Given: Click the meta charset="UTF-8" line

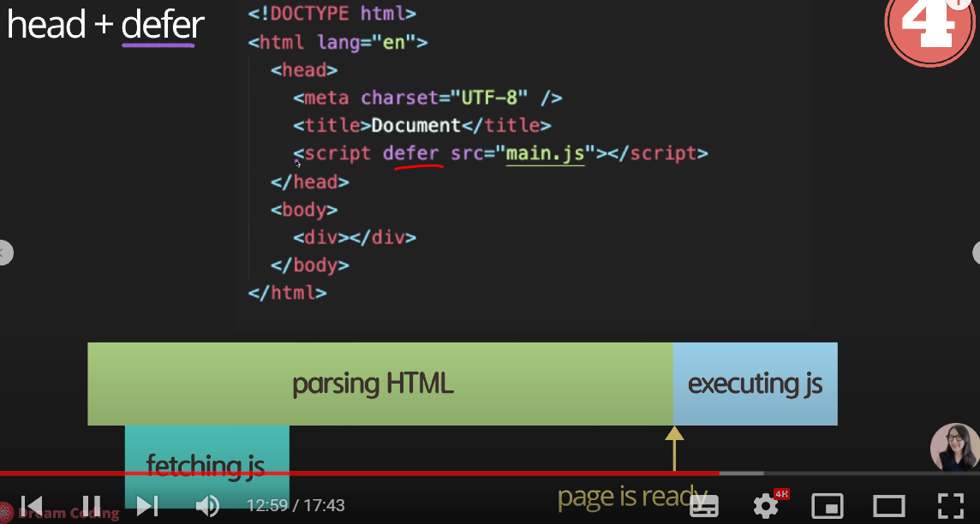Looking at the screenshot, I should click(x=427, y=98).
